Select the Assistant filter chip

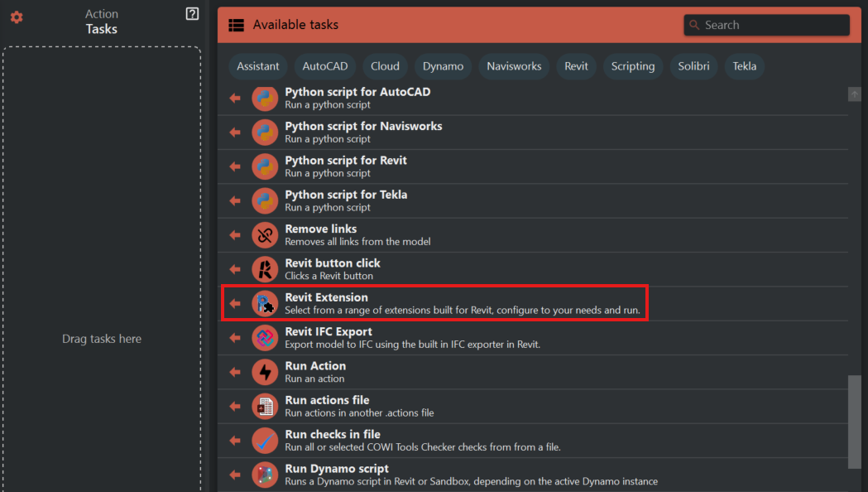[x=258, y=66]
